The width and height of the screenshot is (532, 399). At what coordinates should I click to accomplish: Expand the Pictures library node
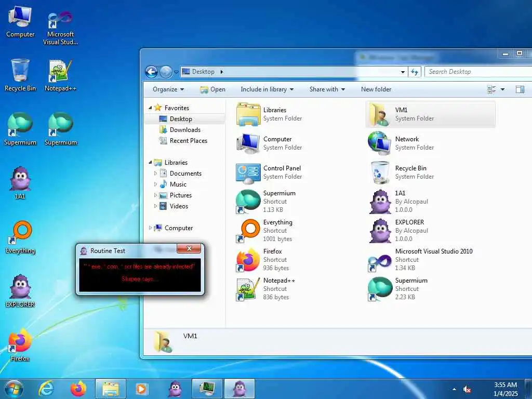pyautogui.click(x=155, y=195)
